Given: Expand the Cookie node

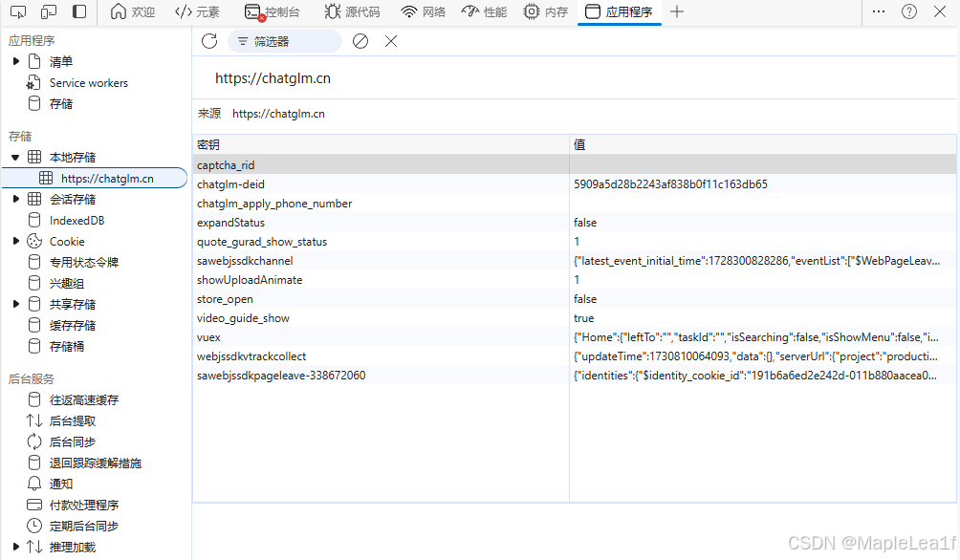Looking at the screenshot, I should (x=16, y=241).
